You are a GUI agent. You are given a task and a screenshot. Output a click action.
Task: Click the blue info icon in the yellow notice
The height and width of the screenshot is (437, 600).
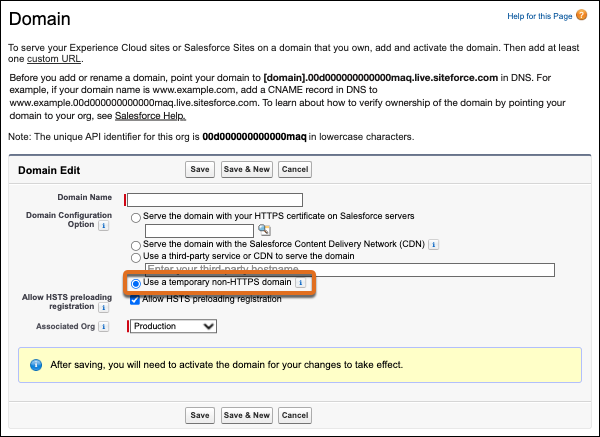click(x=36, y=365)
